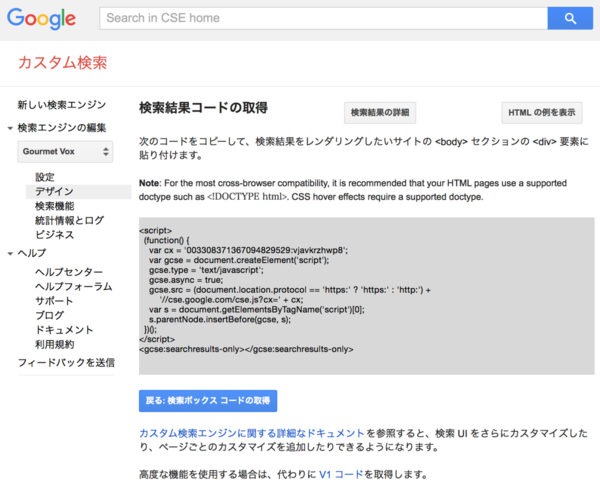Screen dimensions: 600x485
Task: Focus the Search in CSE home field
Action: [323, 18]
